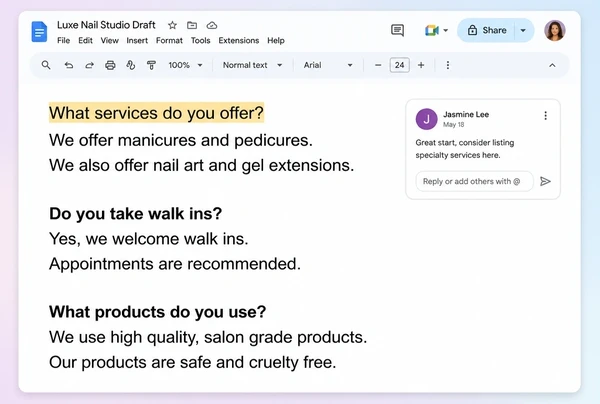Click the May 18 comment date
This screenshot has height=404, width=600.
[453, 125]
